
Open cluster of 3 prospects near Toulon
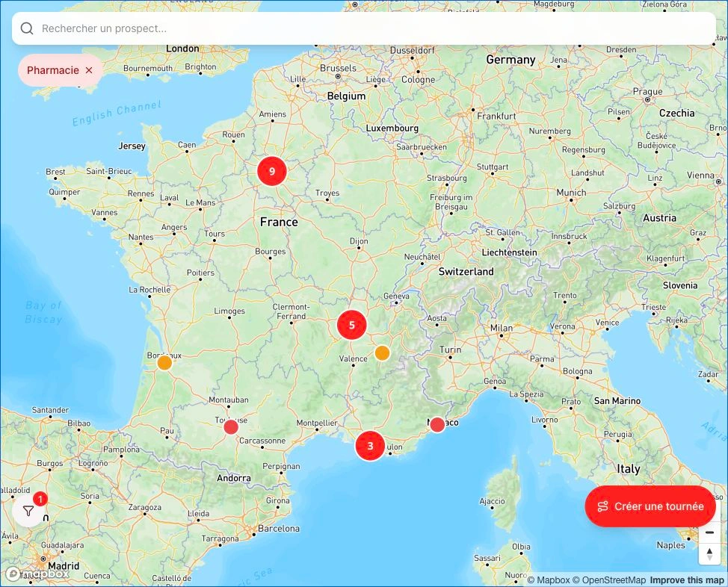pyautogui.click(x=370, y=446)
